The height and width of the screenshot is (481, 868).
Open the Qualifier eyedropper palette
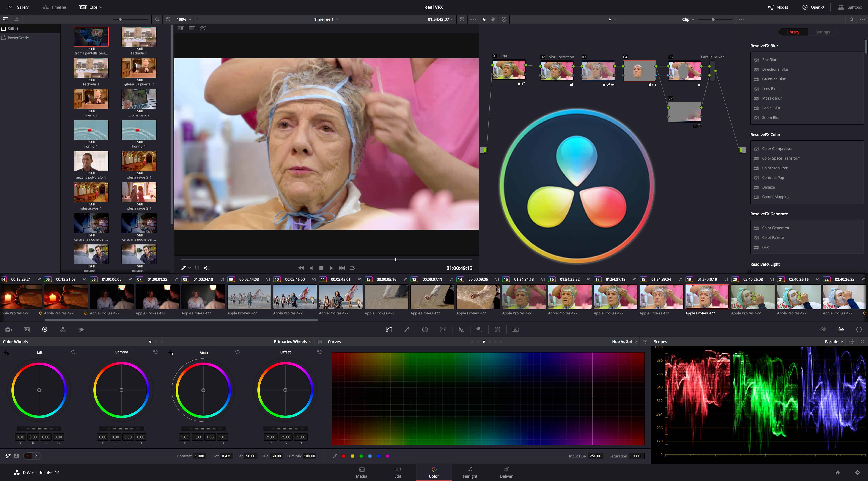[407, 329]
